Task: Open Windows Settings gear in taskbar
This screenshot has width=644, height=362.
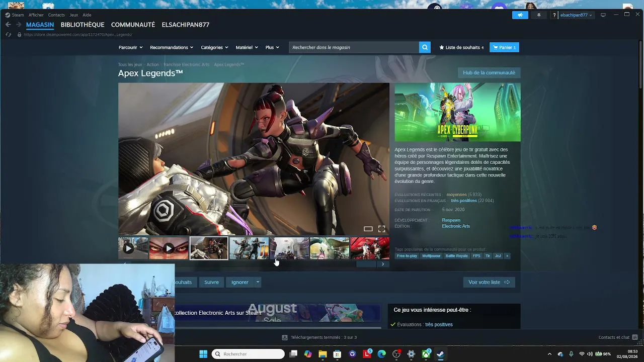Action: pos(411,354)
